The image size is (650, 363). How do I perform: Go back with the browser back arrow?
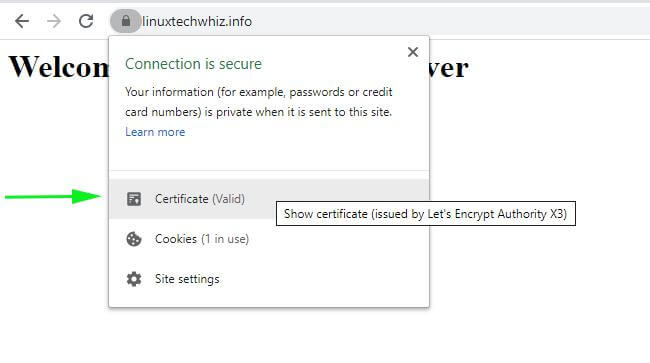22,21
